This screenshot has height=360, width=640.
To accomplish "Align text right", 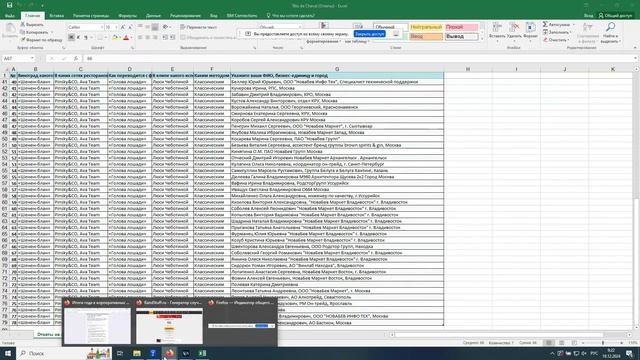I will (x=155, y=38).
